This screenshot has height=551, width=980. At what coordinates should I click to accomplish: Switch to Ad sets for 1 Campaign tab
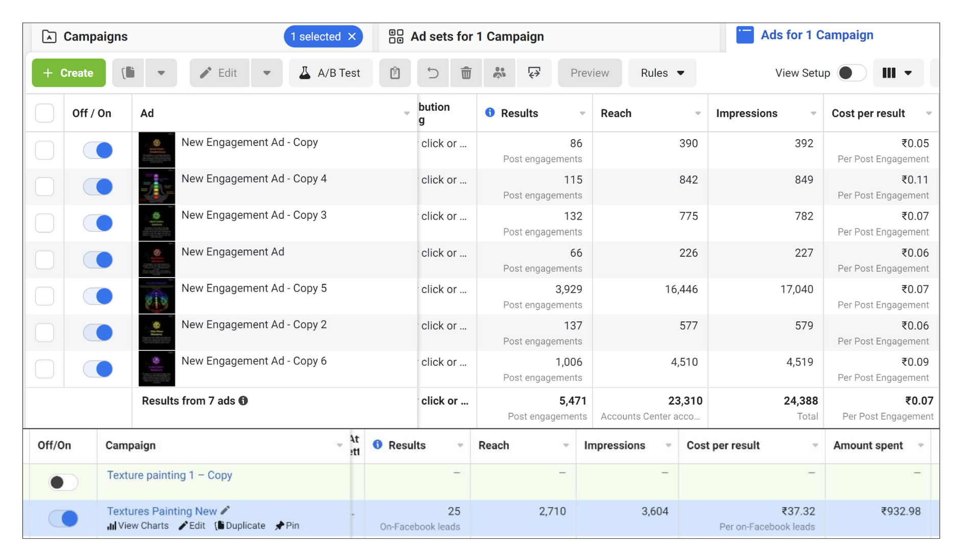[x=476, y=37]
